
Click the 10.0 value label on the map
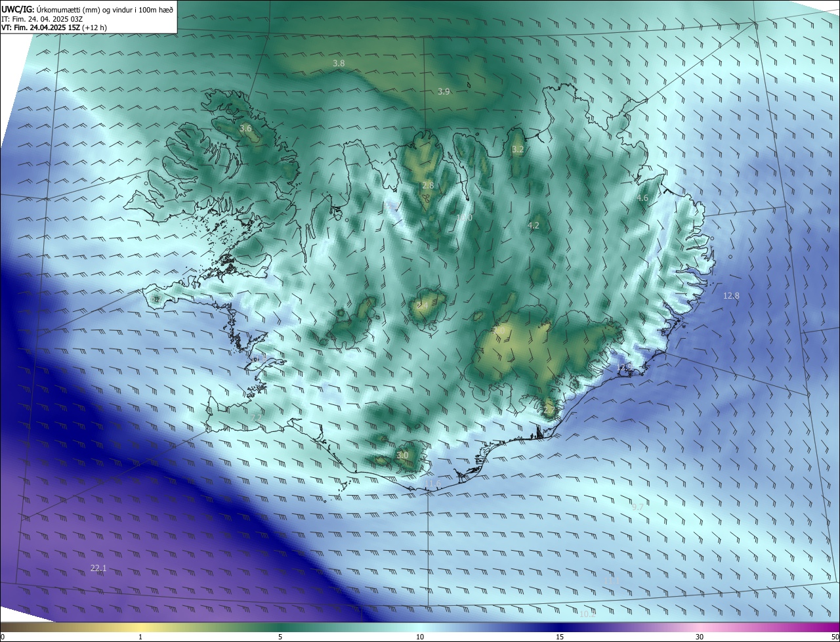click(x=464, y=217)
